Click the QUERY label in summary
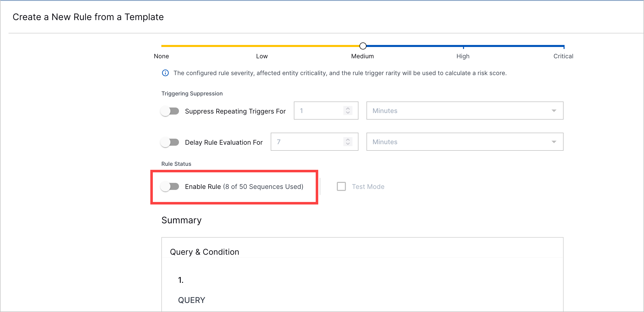 point(192,300)
